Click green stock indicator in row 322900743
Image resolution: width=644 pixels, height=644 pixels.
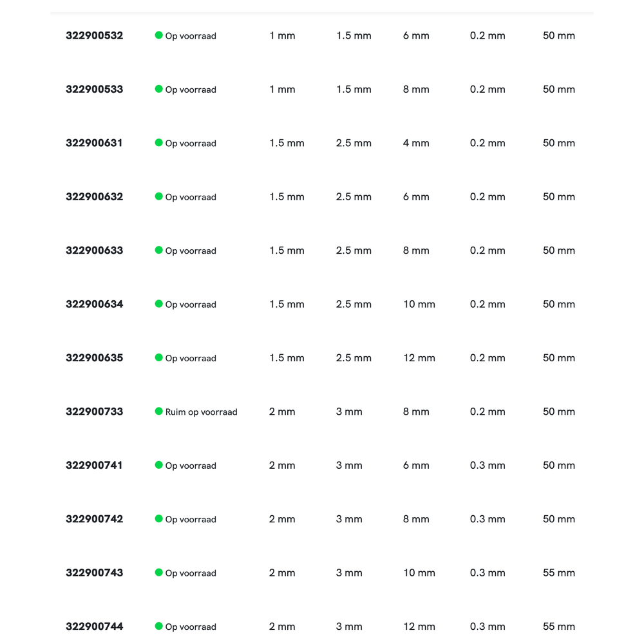(x=158, y=573)
